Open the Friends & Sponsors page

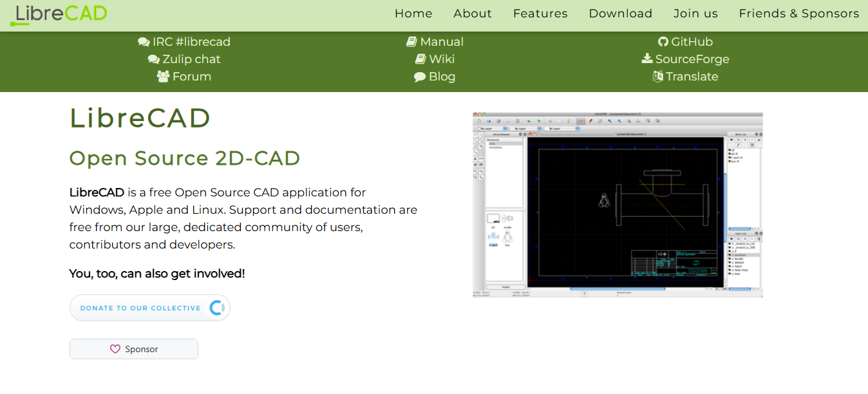pyautogui.click(x=798, y=14)
